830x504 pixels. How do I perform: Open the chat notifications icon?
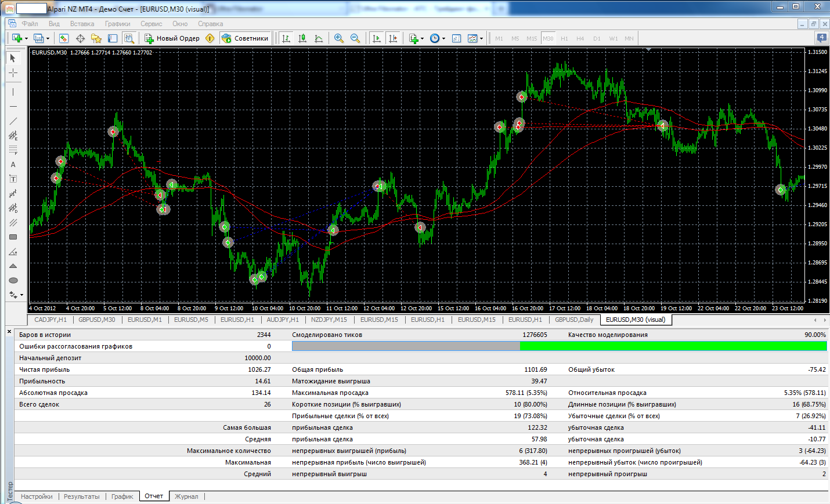click(x=821, y=38)
